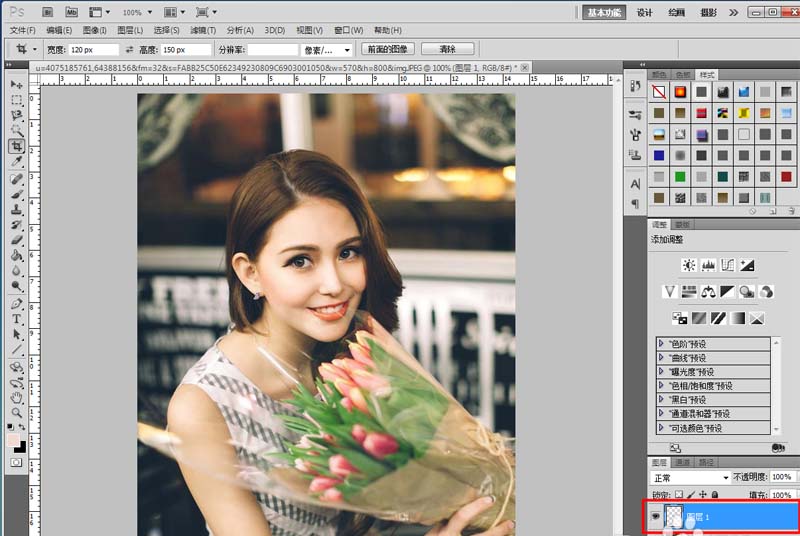Hide layer 图层 1 via eye icon
This screenshot has height=536, width=800.
[656, 517]
